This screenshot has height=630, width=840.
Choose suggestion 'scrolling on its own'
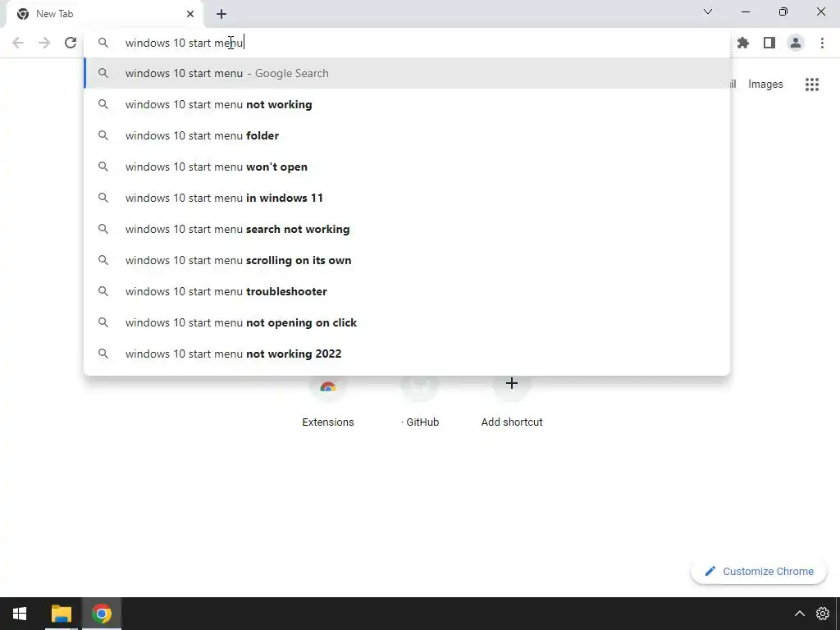pos(407,260)
